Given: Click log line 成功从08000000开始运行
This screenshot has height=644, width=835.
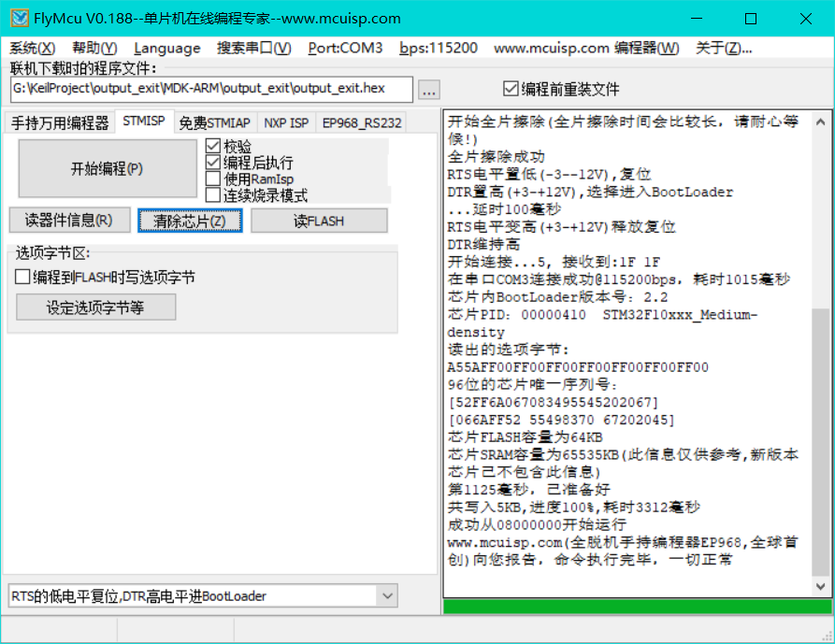Looking at the screenshot, I should 537,524.
